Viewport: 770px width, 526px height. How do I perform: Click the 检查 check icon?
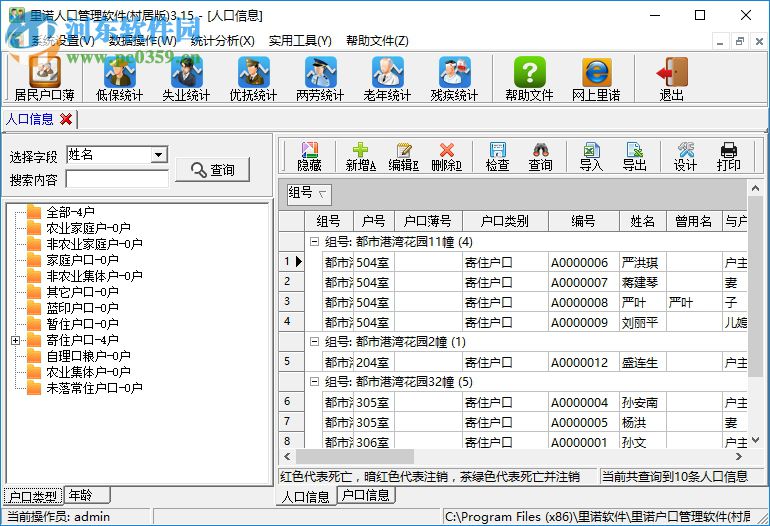tap(497, 157)
